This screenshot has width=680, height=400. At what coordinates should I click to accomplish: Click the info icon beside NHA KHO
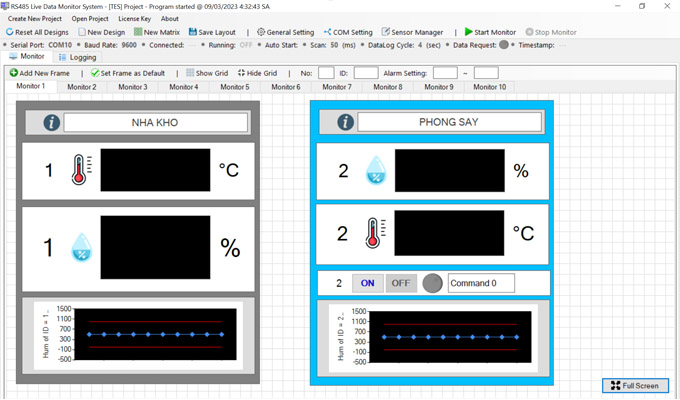[x=52, y=123]
